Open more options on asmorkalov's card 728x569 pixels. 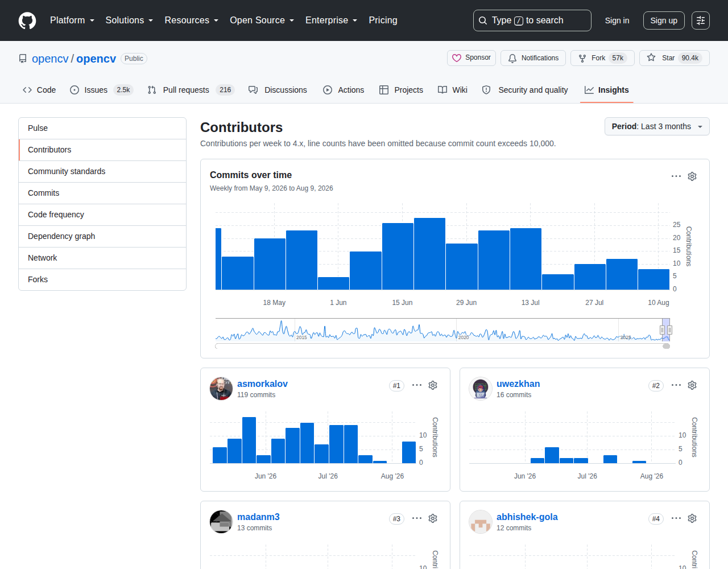click(x=417, y=385)
